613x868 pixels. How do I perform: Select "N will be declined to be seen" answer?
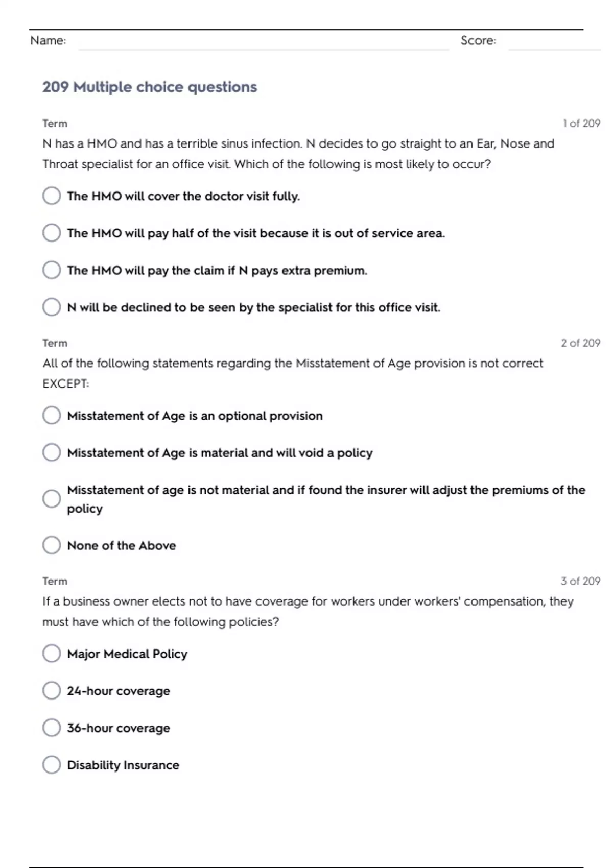click(52, 307)
